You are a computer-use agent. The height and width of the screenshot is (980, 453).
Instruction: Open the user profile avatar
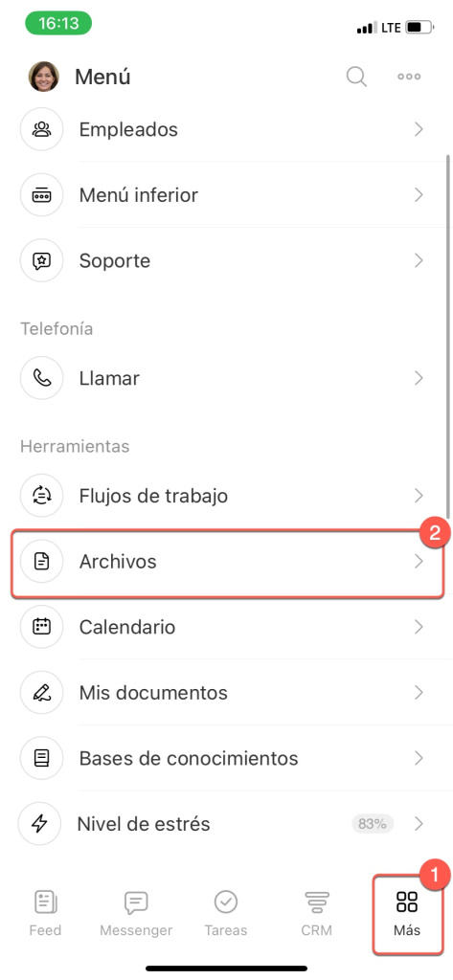tap(44, 77)
